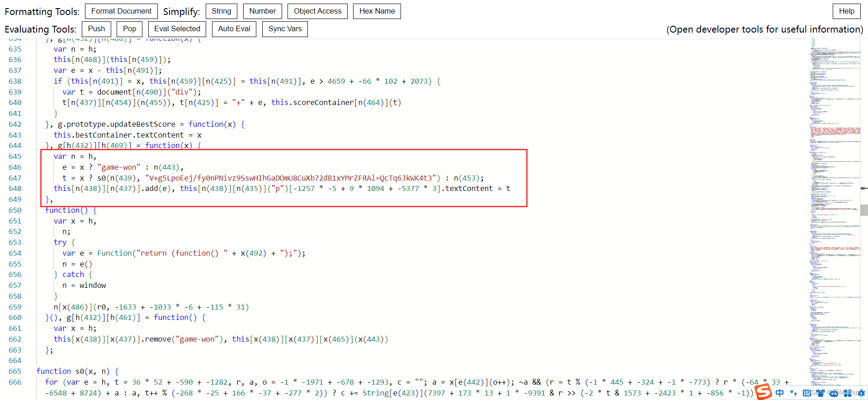This screenshot has height=400, width=868.
Task: Click the "catch" keyword on line 656
Action: pos(73,274)
